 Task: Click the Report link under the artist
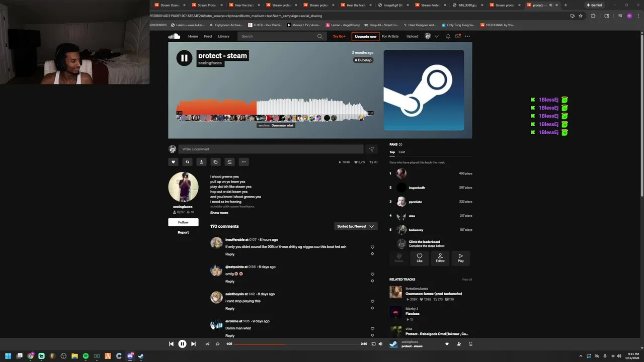183,232
